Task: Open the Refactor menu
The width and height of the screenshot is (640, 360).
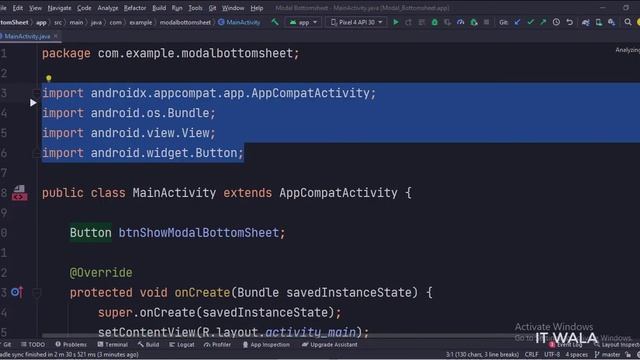Action: pyautogui.click(x=135, y=8)
